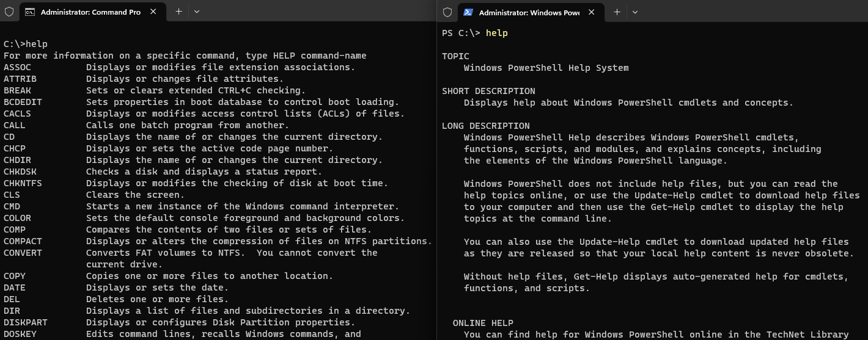Click the ASSOC command name in the list

pyautogui.click(x=17, y=67)
